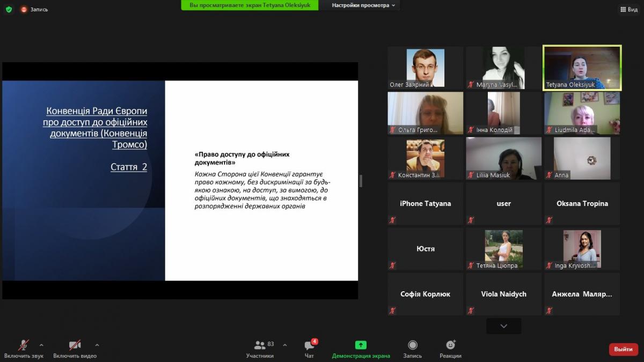Expand video settings arrow next to camera

(97, 345)
